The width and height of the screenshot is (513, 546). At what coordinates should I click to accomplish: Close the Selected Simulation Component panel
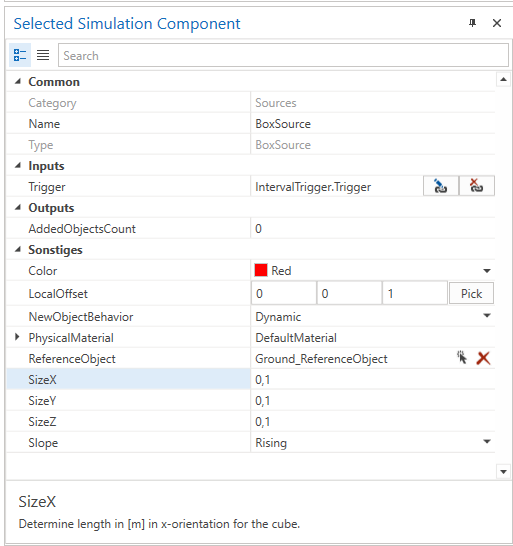[x=497, y=23]
